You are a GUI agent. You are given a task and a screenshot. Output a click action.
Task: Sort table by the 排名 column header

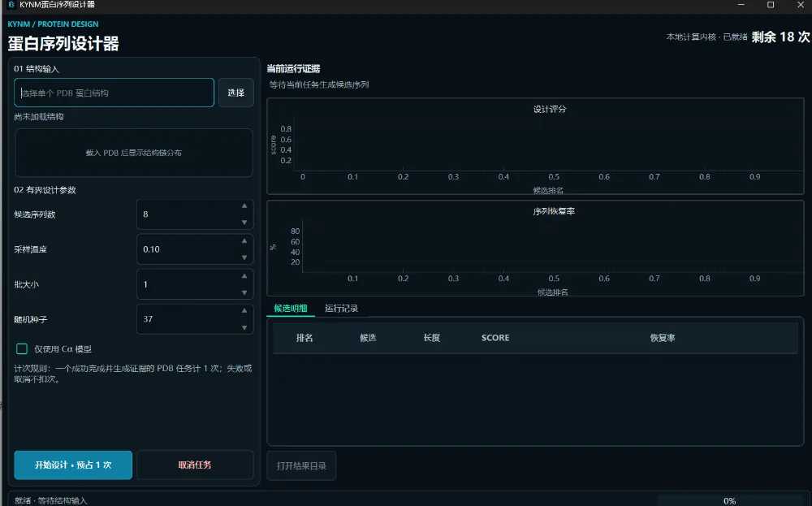coord(304,338)
